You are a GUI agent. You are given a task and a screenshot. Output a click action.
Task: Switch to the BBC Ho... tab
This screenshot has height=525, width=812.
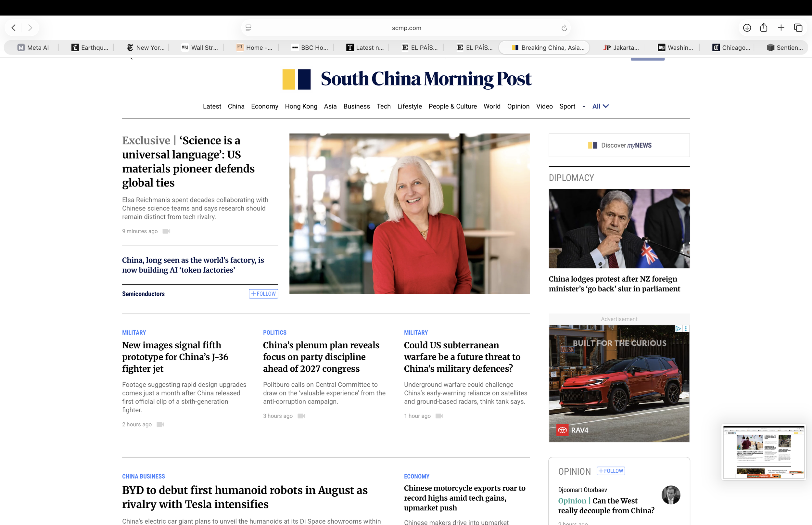pos(310,48)
